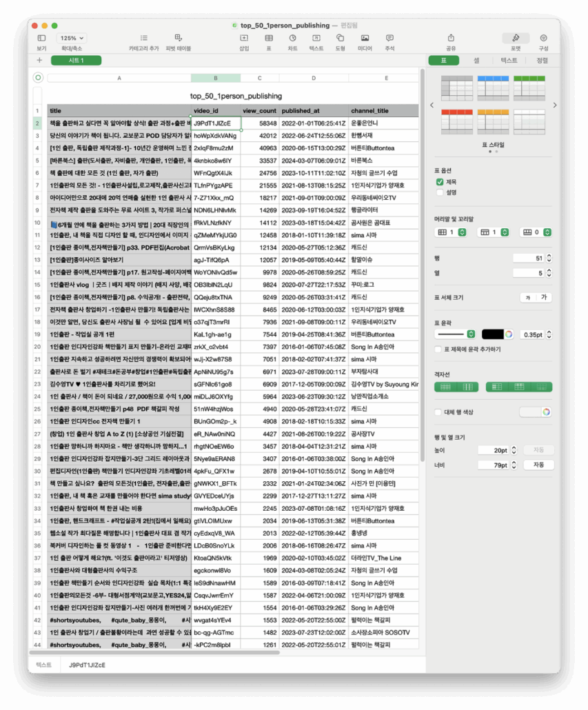
Task: Enable the 설명 (Caption) checkbox
Action: (440, 192)
